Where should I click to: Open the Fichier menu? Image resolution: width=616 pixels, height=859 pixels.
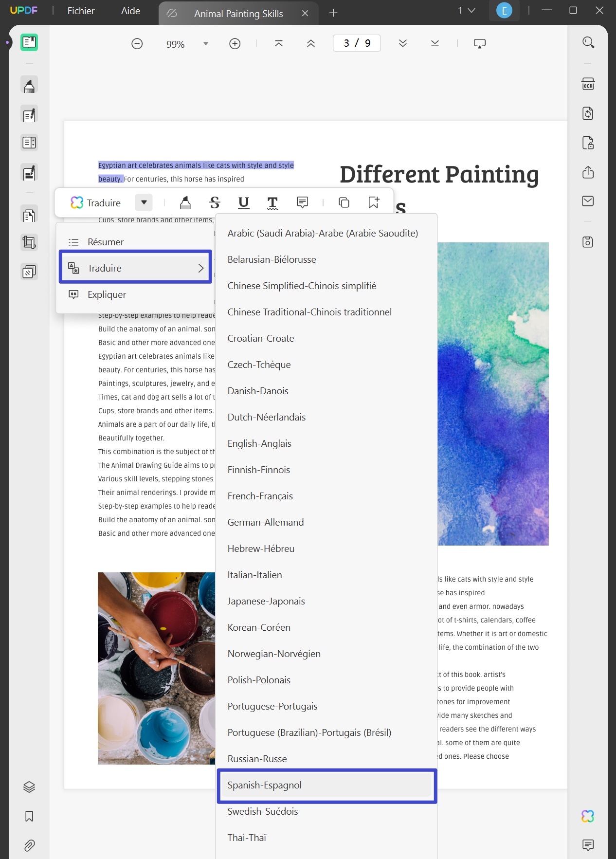point(81,11)
